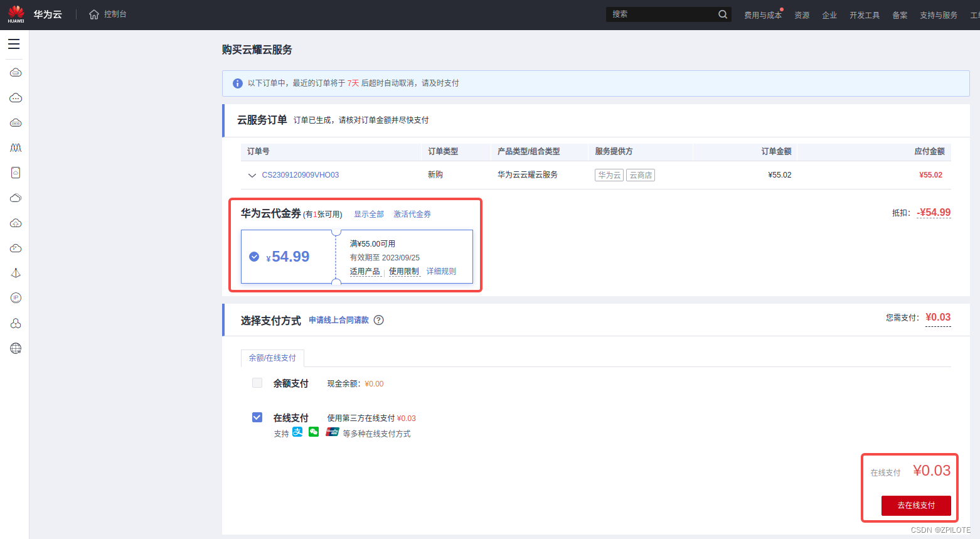The image size is (980, 539).
Task: Click the 华为云 brand text
Action: click(48, 14)
